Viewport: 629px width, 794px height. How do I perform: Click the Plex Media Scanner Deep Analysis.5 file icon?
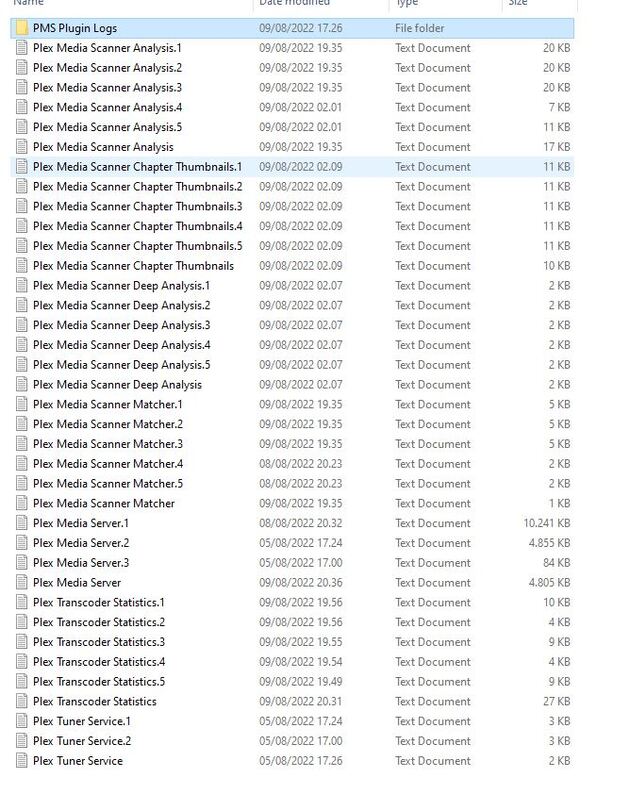[x=22, y=364]
